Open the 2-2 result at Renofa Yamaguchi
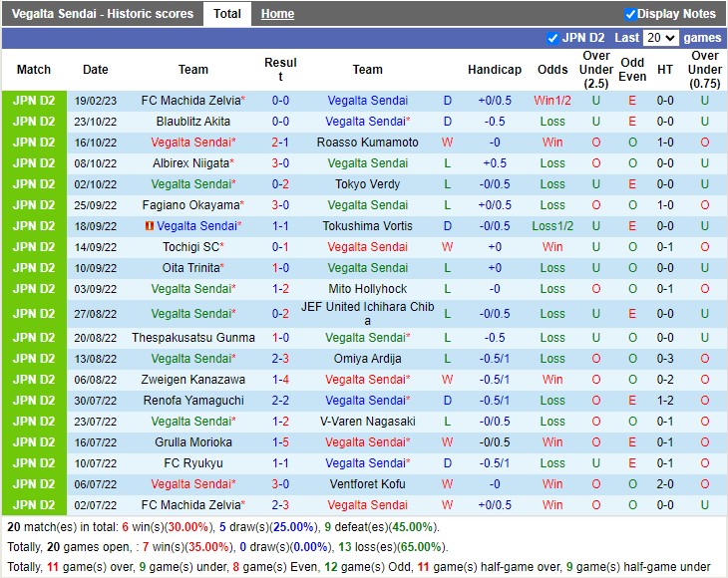 [280, 401]
